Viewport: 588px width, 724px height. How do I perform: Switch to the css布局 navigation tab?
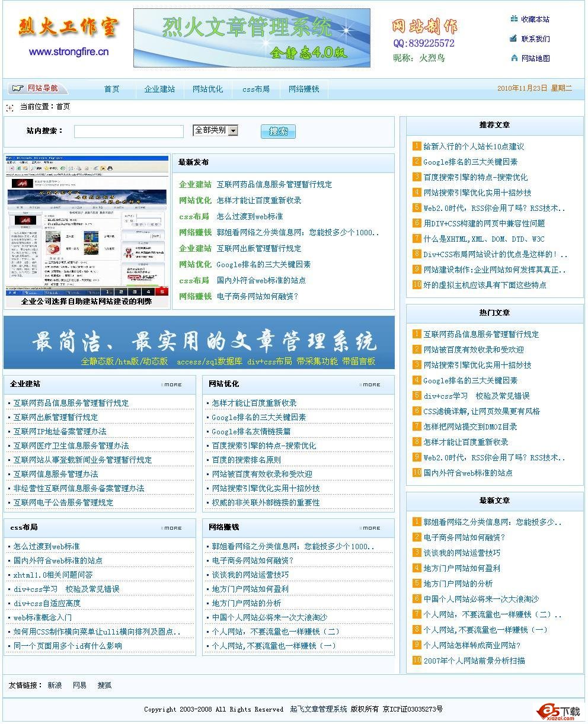click(255, 88)
